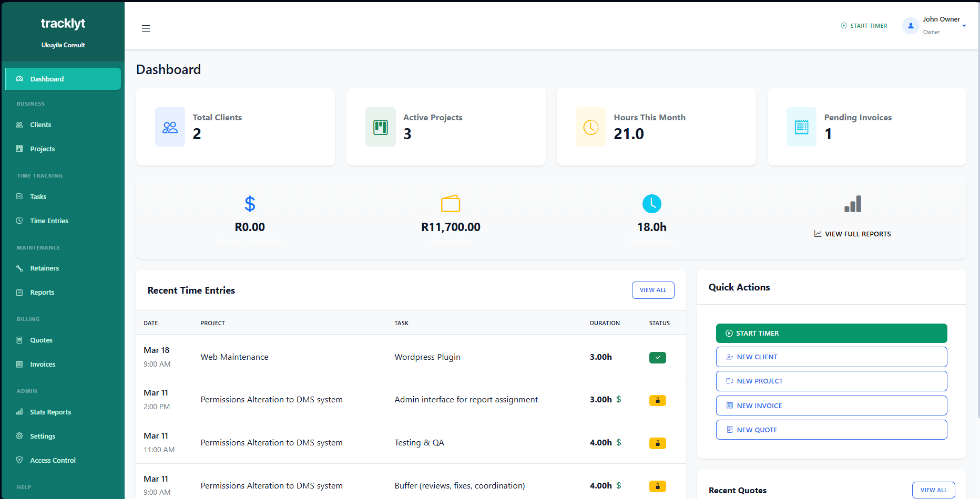Click the user avatar icon near John Owner
The height and width of the screenshot is (499, 980).
911,25
